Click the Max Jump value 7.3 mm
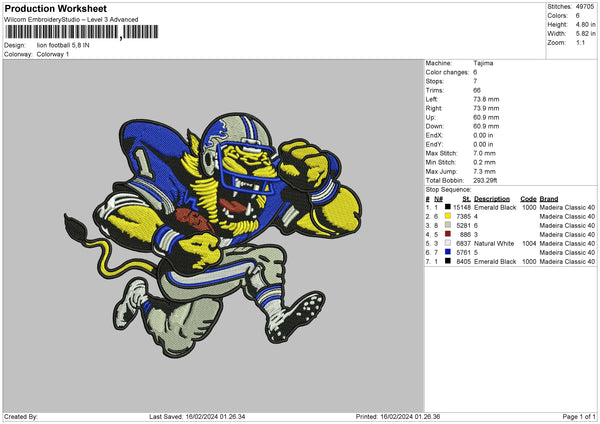Image resolution: width=600 pixels, height=424 pixels. tap(484, 171)
